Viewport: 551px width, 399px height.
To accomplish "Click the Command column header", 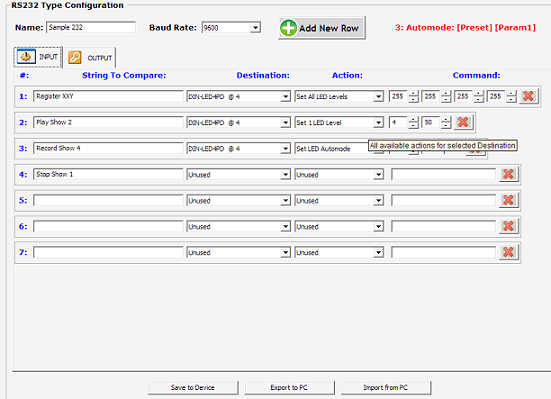I will (476, 75).
